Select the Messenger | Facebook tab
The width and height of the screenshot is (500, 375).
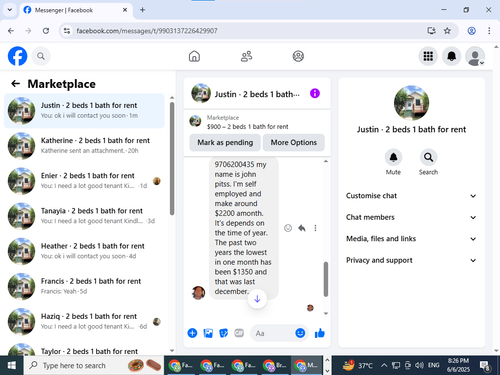point(75,10)
